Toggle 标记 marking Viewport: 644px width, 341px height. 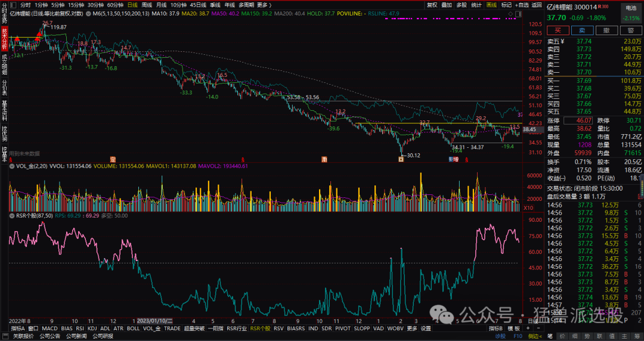pos(506,5)
